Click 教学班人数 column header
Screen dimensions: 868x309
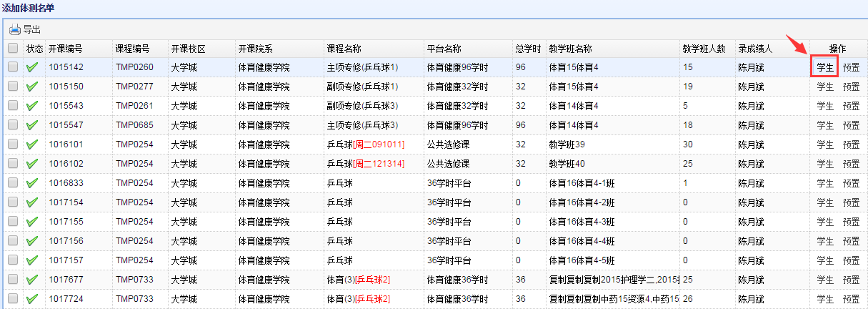704,49
